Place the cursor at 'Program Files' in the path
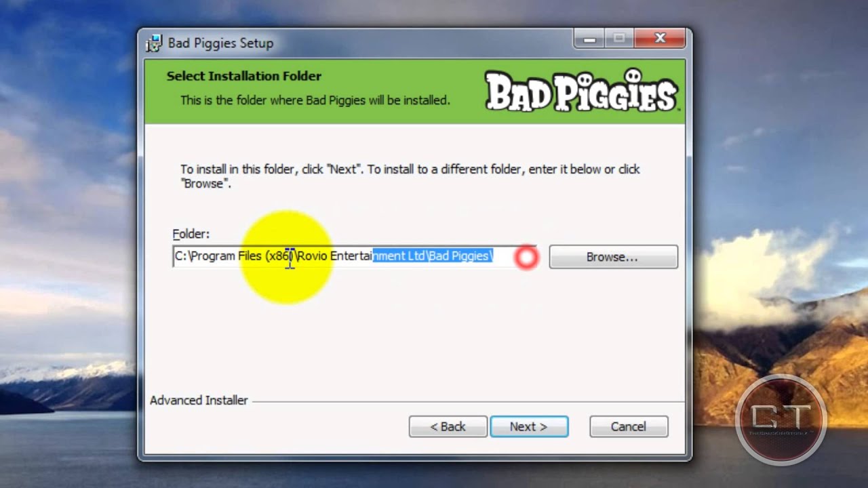This screenshot has height=488, width=868. (x=226, y=256)
